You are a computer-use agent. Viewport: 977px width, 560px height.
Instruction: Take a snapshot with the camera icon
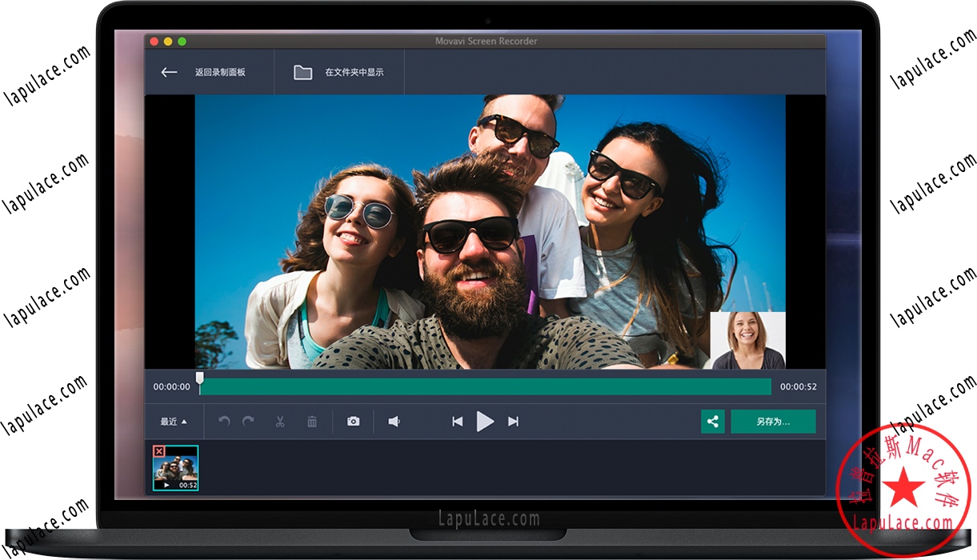coord(353,421)
